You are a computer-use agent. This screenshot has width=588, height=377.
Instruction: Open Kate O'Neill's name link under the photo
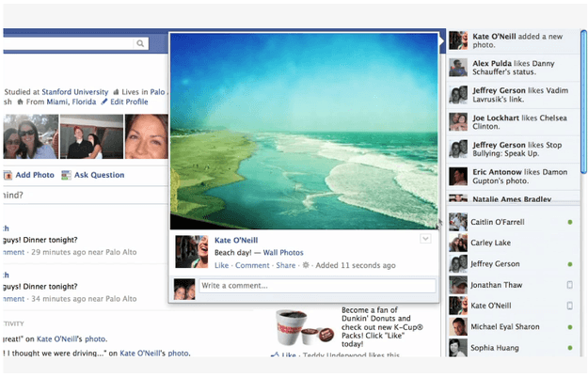pyautogui.click(x=236, y=241)
